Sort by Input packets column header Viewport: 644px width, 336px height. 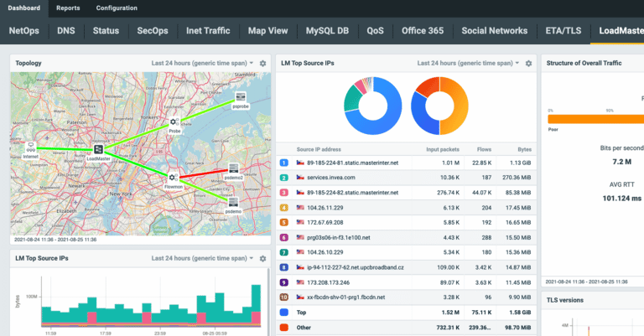(x=443, y=149)
